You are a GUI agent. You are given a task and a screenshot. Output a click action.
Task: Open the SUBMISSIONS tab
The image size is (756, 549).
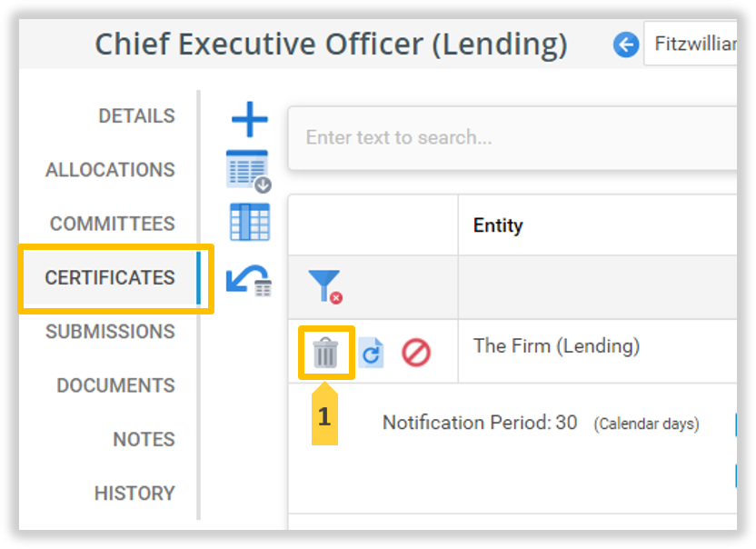click(x=110, y=332)
